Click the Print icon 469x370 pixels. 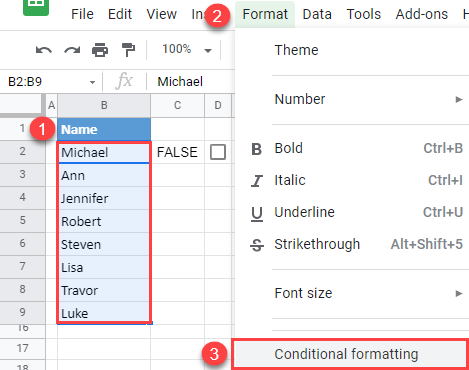(100, 50)
